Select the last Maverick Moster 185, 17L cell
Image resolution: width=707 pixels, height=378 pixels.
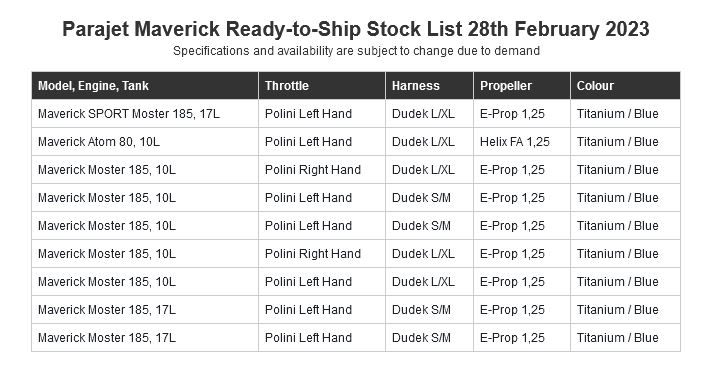click(145, 337)
